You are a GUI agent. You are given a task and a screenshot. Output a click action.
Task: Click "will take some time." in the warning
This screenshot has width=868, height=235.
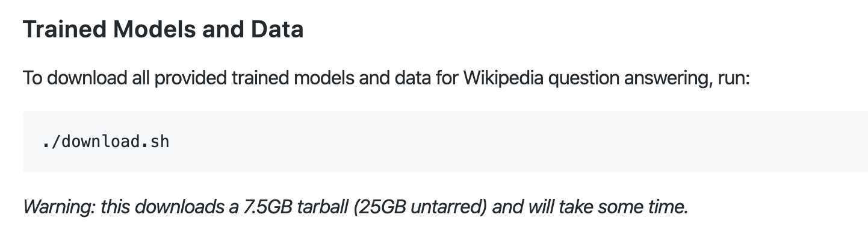click(609, 207)
